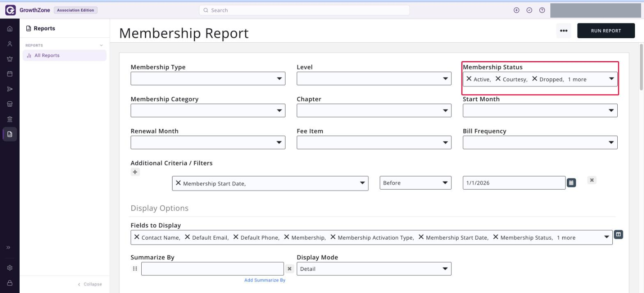Screen dimensions: 644x293
Task: Open the Bill Frequency dropdown
Action: pos(540,142)
